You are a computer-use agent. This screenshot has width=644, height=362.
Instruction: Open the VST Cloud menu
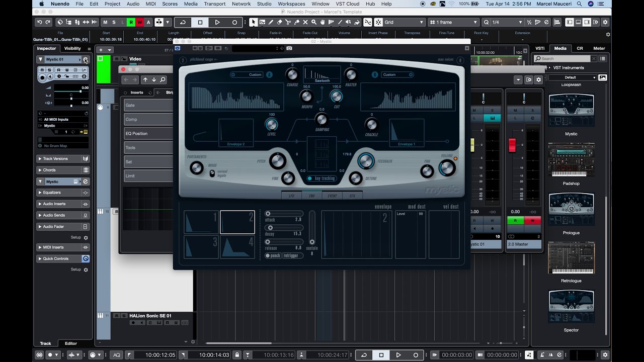(x=347, y=4)
